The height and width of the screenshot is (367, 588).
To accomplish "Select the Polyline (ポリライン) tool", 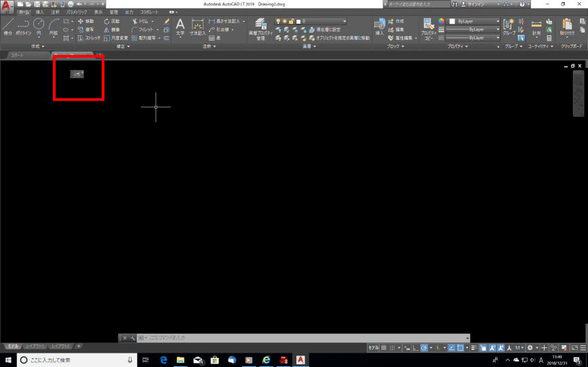I will tap(23, 26).
